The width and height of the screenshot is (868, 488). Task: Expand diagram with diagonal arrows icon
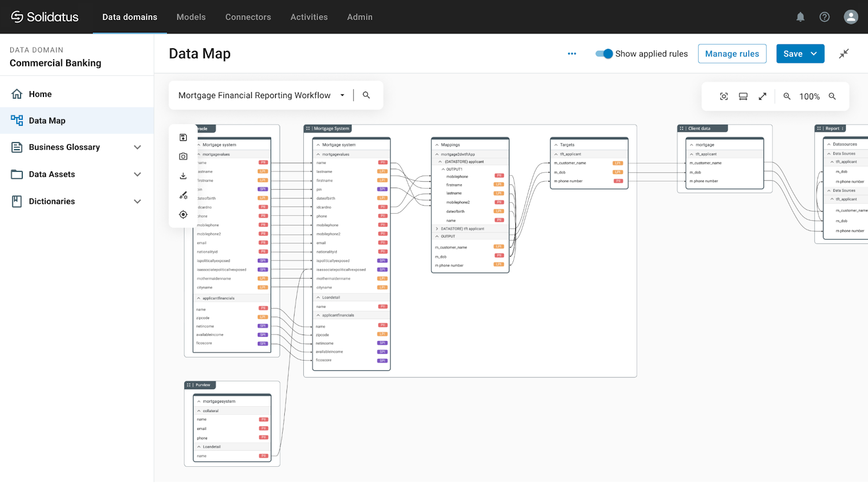point(762,97)
